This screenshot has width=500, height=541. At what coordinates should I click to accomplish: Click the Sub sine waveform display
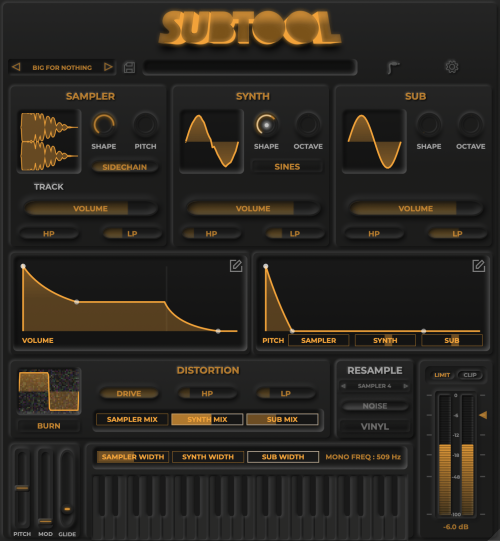(x=374, y=141)
